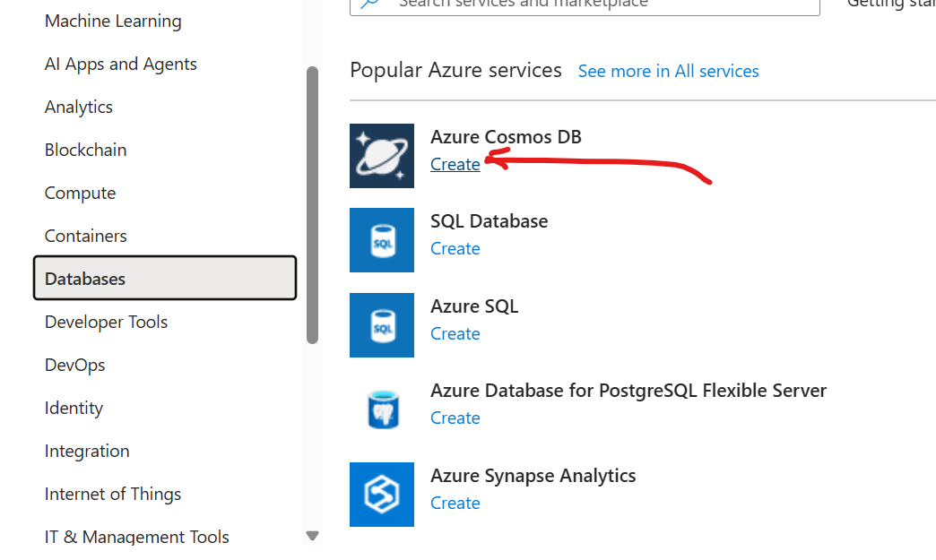Click Create under Azure SQL
The width and height of the screenshot is (936, 560).
coord(455,334)
